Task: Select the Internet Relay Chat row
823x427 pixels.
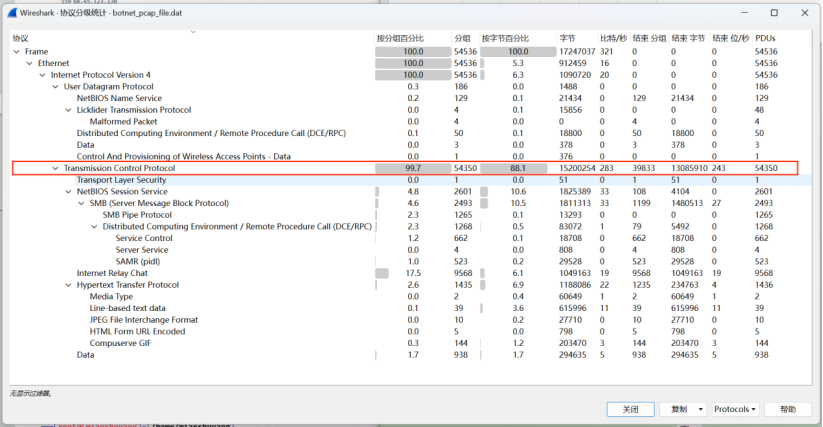Action: click(x=411, y=273)
